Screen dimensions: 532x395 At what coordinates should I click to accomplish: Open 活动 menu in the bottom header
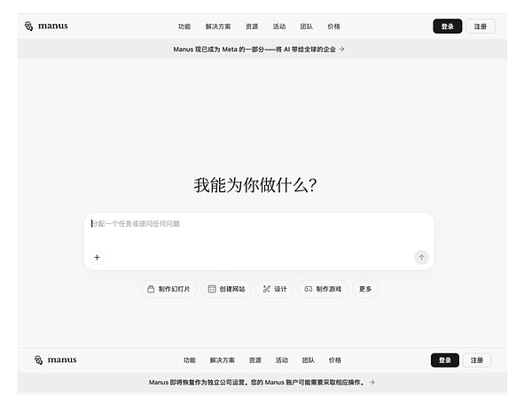(282, 360)
